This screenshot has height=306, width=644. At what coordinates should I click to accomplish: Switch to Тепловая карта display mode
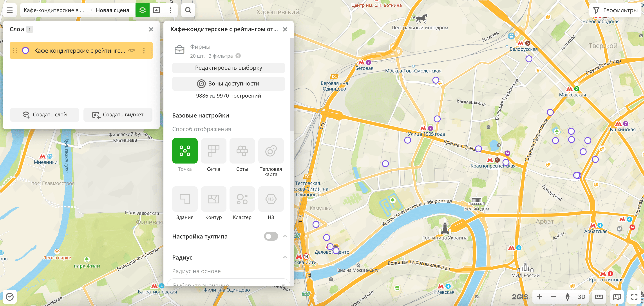[271, 151]
